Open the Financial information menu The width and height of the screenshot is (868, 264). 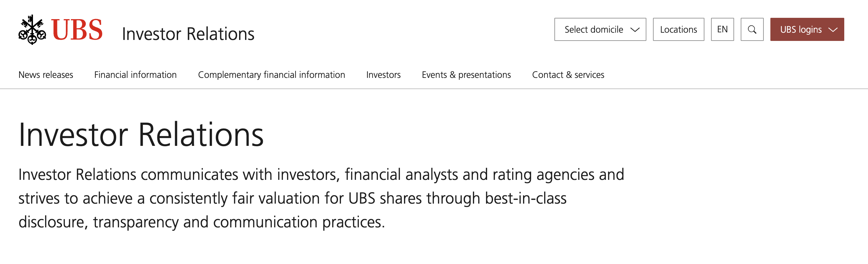click(x=136, y=75)
